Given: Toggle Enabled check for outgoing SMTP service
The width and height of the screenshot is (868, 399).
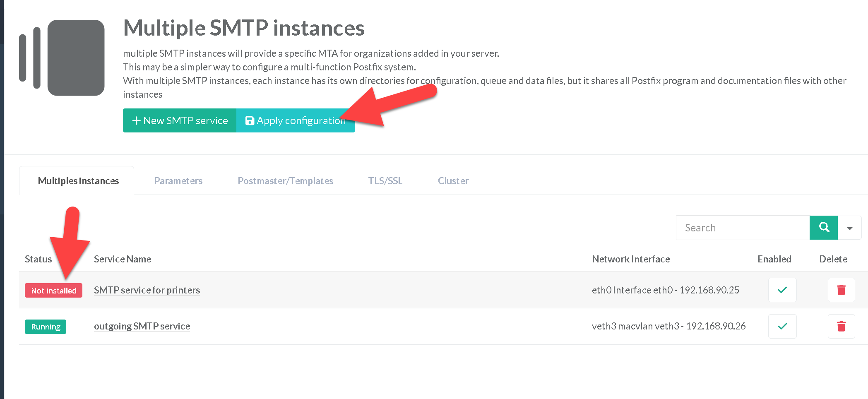Looking at the screenshot, I should coord(782,327).
